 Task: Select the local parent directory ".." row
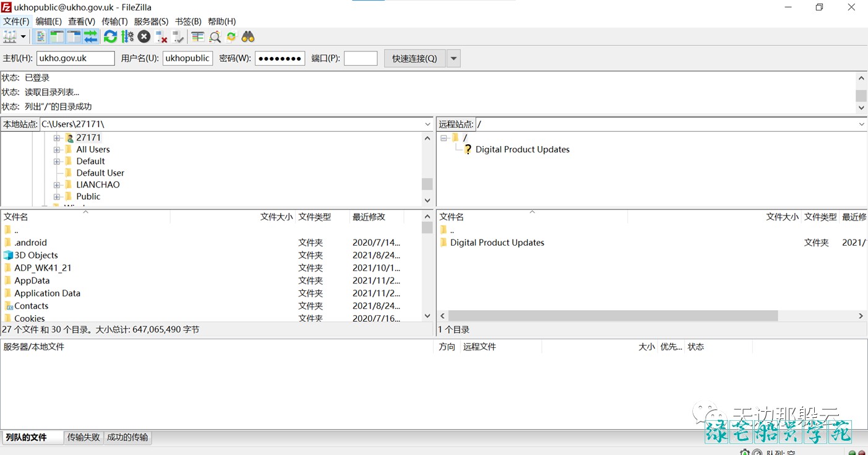(211, 230)
